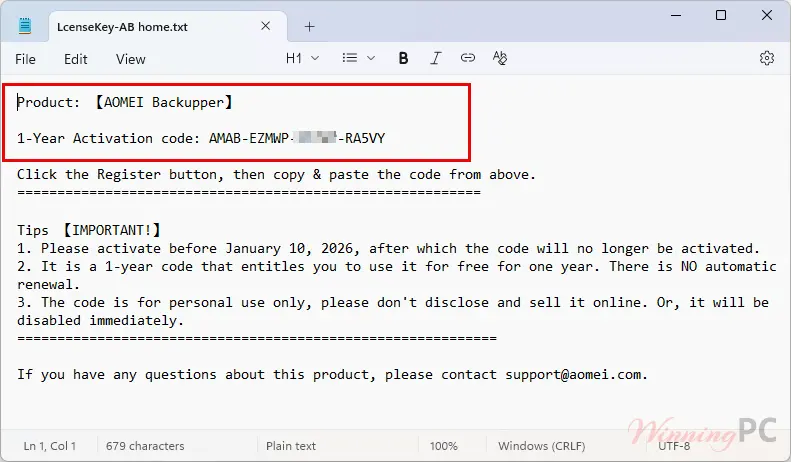This screenshot has height=462, width=791.
Task: Click the 1-Year Activation code line
Action: pos(201,138)
